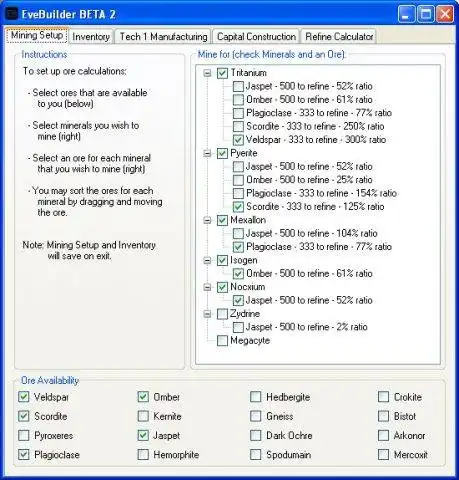Collapse the Mexallon tree node
The width and height of the screenshot is (459, 480).
pos(207,220)
